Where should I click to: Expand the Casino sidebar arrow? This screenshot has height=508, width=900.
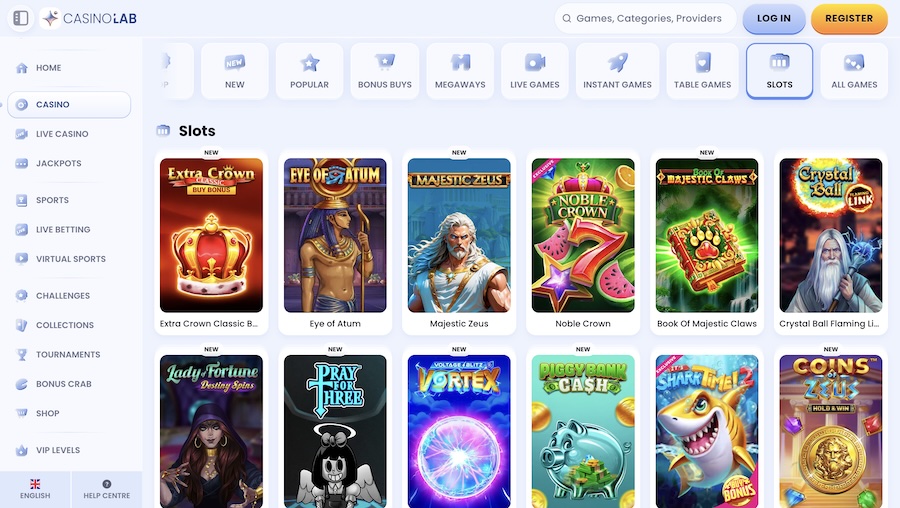[3, 104]
